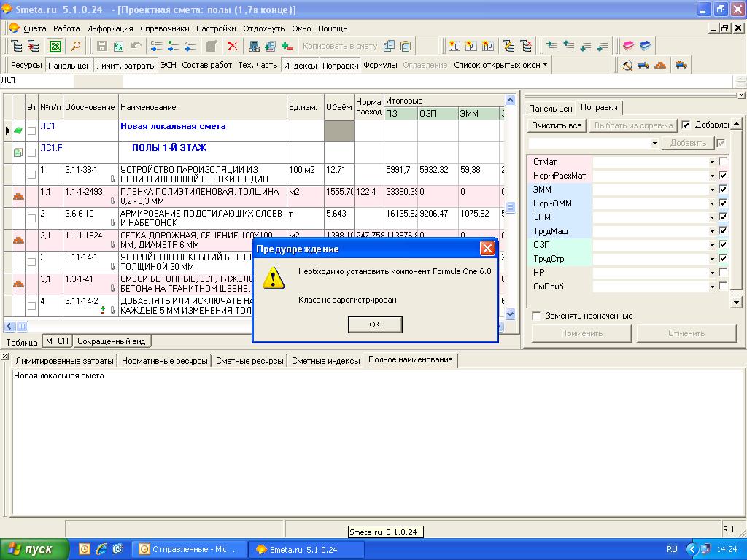Click the tree icon with red arrow
Image resolution: width=747 pixels, height=560 pixels.
click(33, 46)
